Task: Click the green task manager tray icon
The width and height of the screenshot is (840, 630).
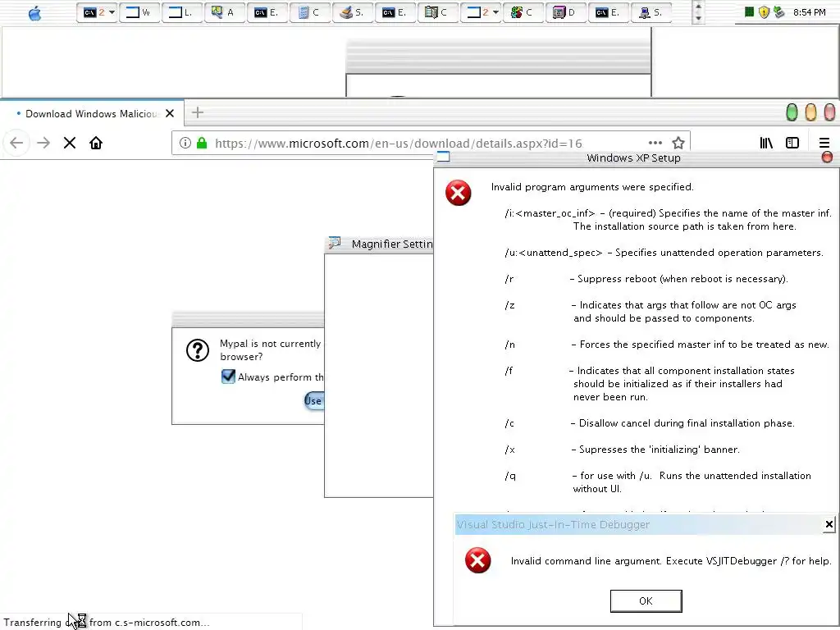Action: [x=750, y=11]
